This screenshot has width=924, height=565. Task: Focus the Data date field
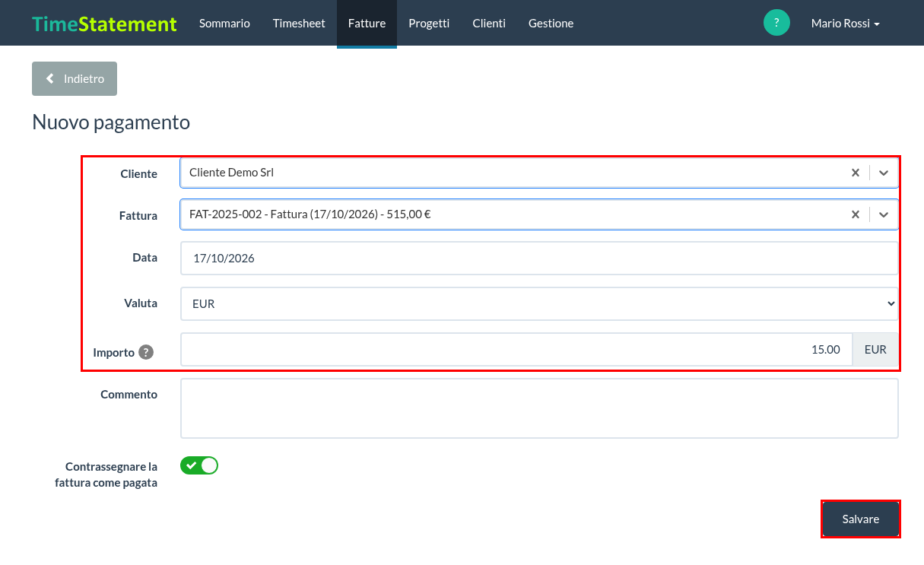(x=539, y=258)
